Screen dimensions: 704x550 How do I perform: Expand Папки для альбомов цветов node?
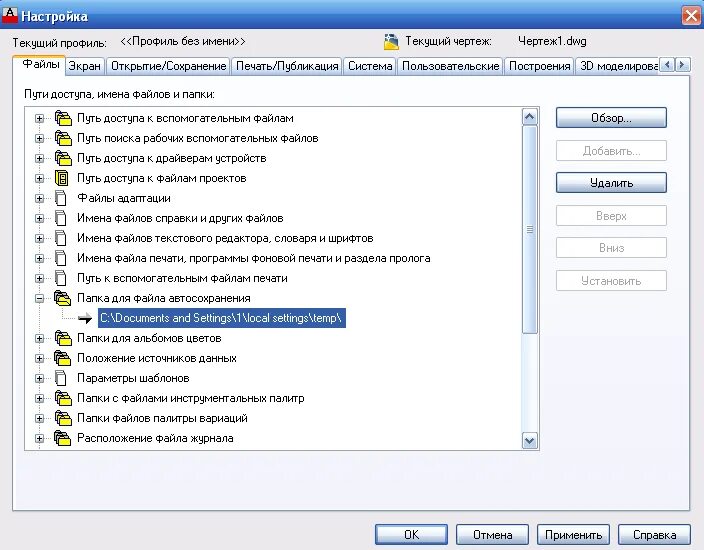pyautogui.click(x=40, y=338)
